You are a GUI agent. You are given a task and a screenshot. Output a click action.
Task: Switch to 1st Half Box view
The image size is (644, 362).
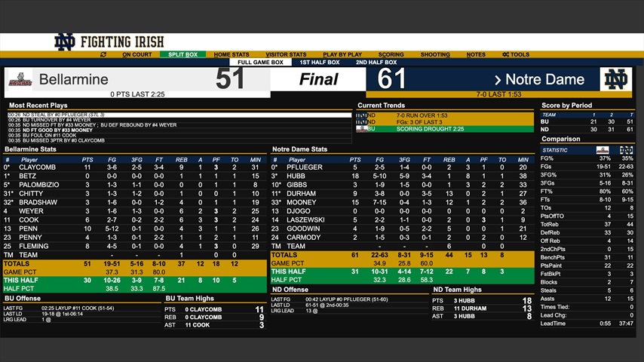319,62
